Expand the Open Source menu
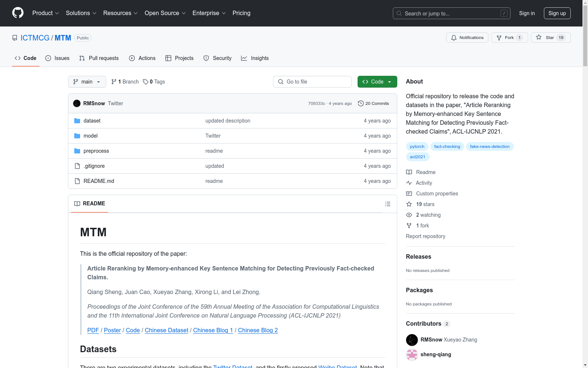 [165, 13]
